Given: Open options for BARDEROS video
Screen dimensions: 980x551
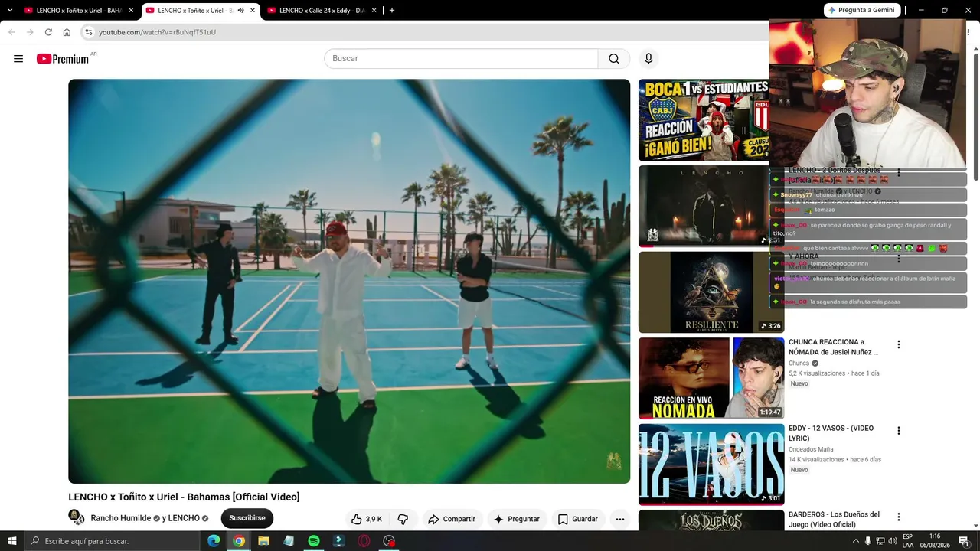Looking at the screenshot, I should 899,517.
